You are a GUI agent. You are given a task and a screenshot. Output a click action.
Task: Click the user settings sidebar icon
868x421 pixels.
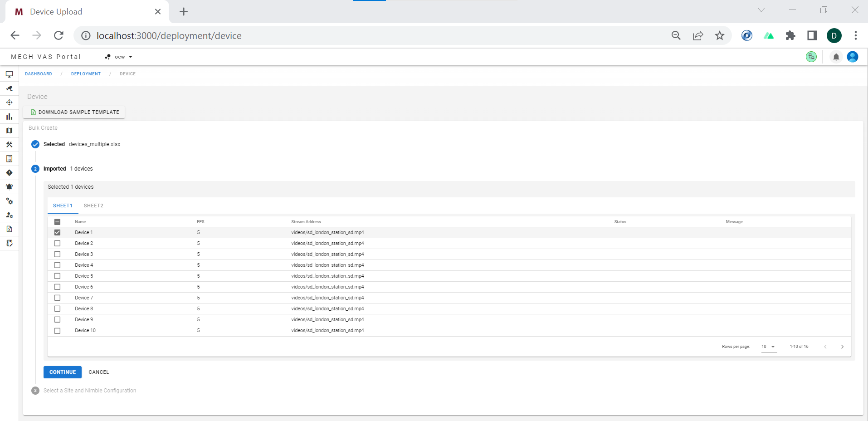coord(9,215)
